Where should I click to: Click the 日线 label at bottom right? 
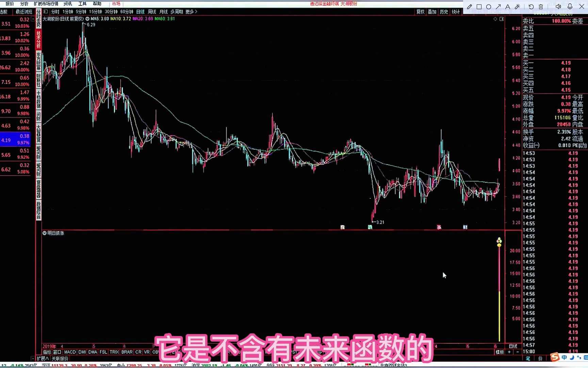(513, 346)
